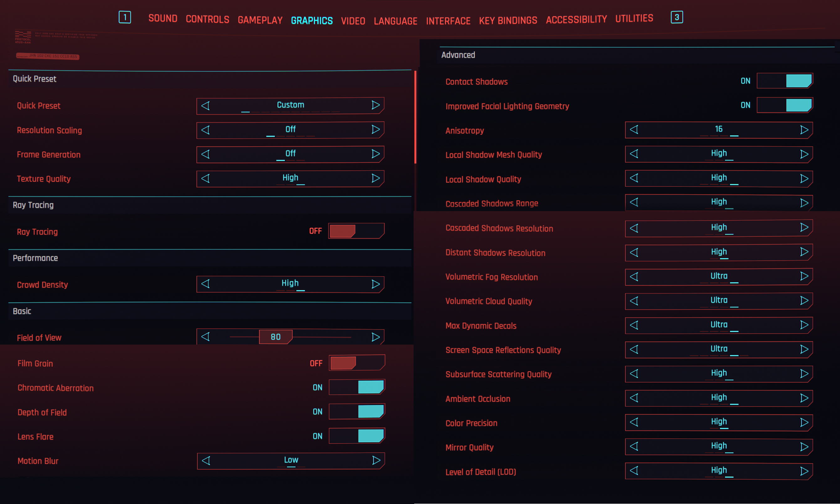Image resolution: width=840 pixels, height=504 pixels.
Task: Open Level of Detail (LOD) value selector
Action: click(718, 471)
